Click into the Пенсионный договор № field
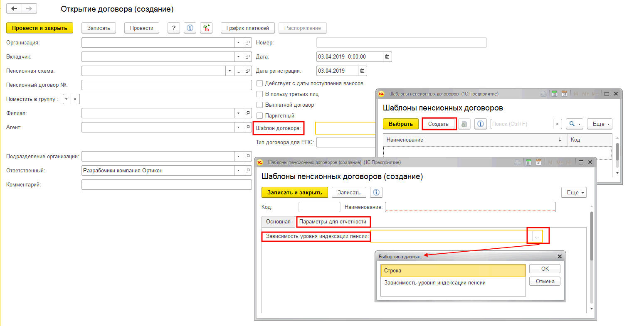The height and width of the screenshot is (326, 644). 166,85
